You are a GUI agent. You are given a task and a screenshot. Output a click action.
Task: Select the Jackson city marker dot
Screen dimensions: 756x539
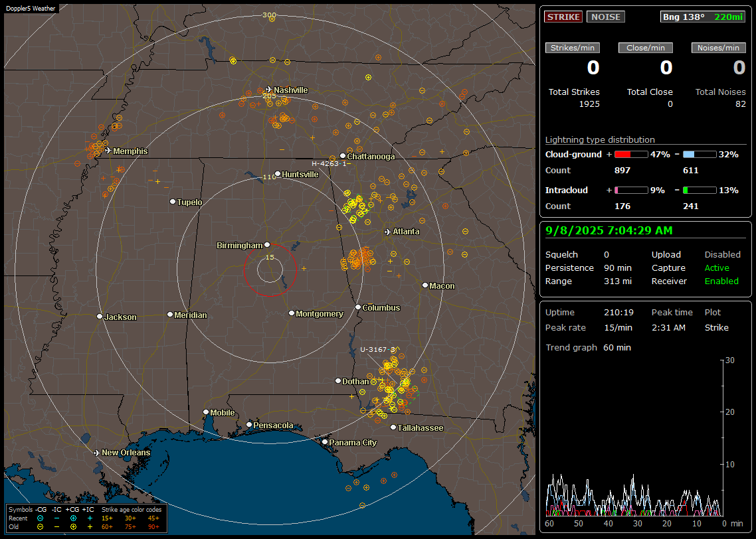100,317
